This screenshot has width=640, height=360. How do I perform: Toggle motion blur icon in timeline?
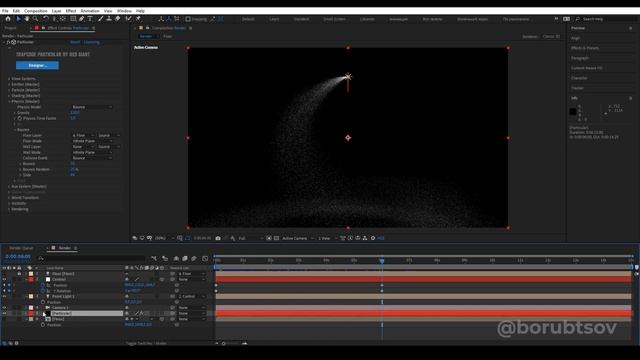194,258
